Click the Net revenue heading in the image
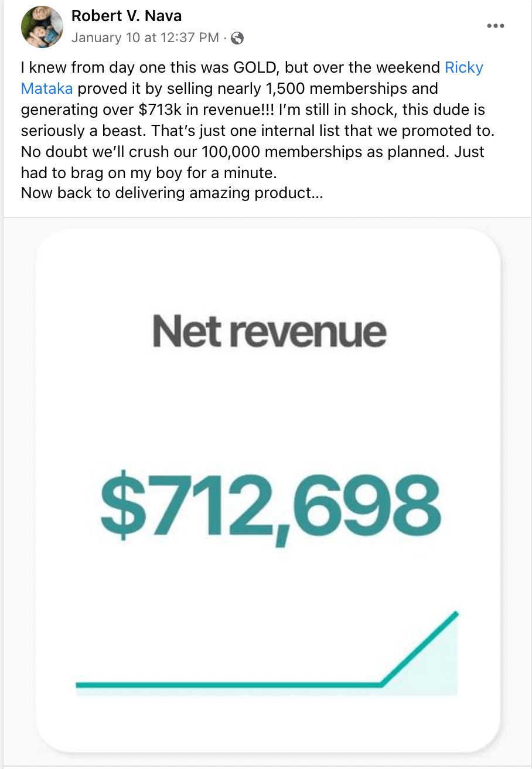Screen dimensions: 532x769 coord(270,332)
